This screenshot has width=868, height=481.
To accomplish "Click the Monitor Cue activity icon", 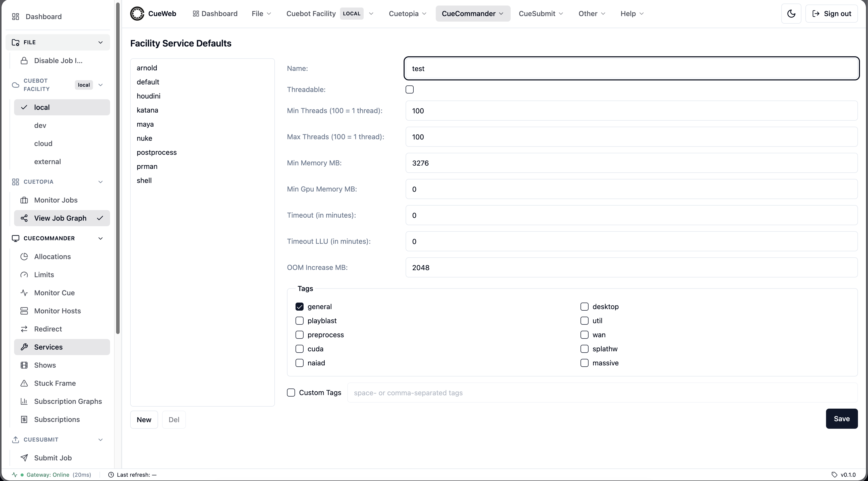I will 24,293.
